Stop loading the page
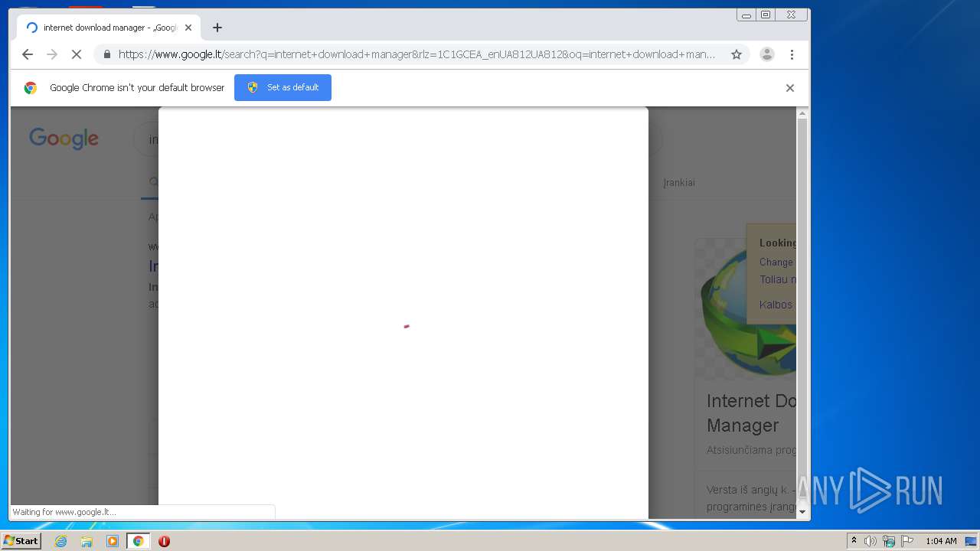Image resolution: width=980 pixels, height=551 pixels. tap(77, 54)
